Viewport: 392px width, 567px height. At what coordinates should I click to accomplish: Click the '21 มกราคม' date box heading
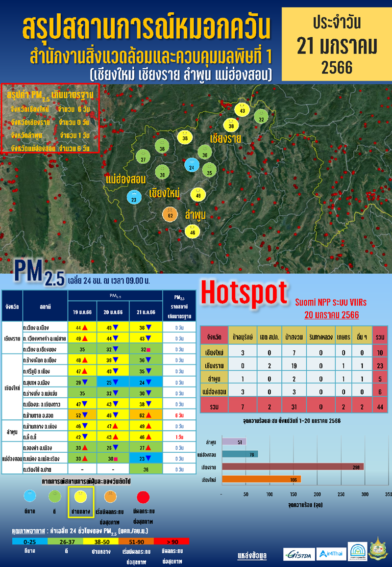click(x=337, y=46)
